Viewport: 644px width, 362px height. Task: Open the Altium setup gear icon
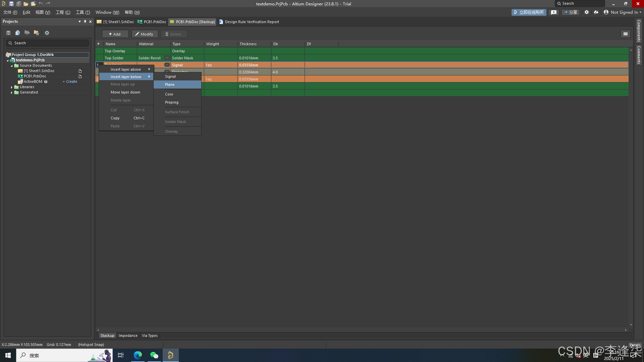(x=586, y=12)
